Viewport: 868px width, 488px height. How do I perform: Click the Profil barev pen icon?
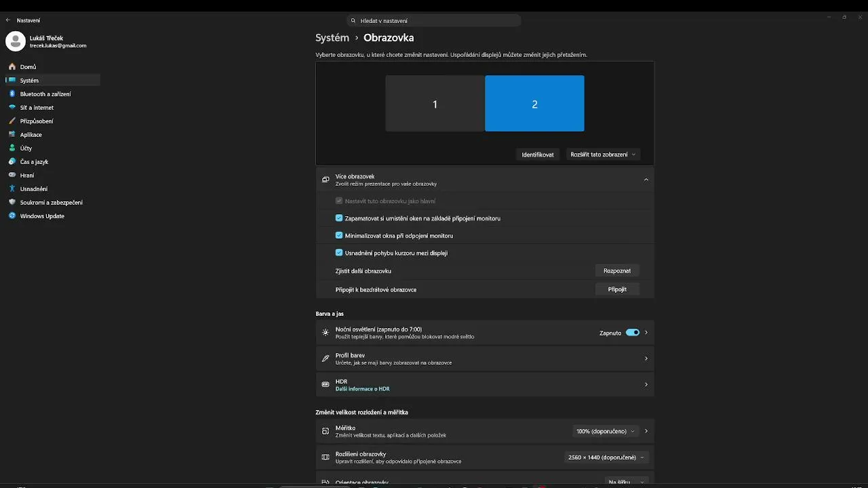point(325,359)
